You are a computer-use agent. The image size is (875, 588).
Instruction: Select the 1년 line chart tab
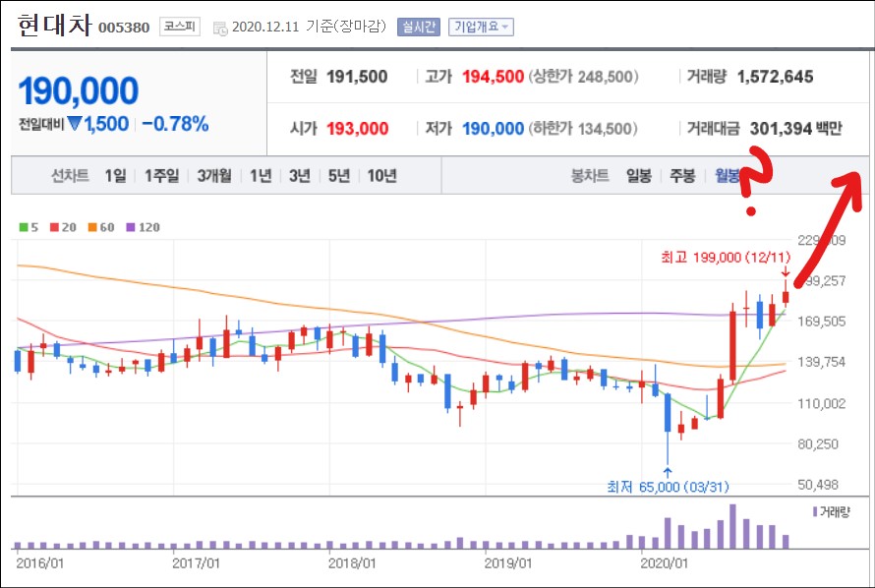pyautogui.click(x=261, y=176)
